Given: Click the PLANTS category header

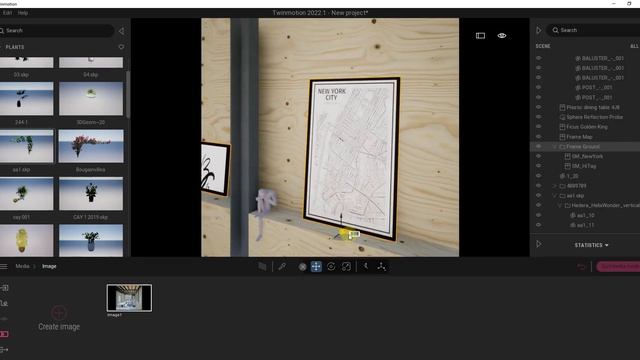Looking at the screenshot, I should (15, 47).
